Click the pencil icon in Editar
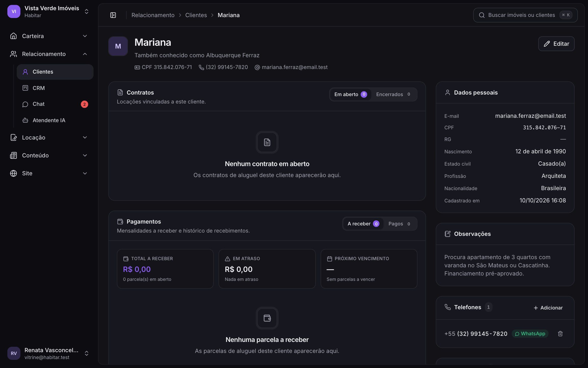This screenshot has width=588, height=368. 547,44
